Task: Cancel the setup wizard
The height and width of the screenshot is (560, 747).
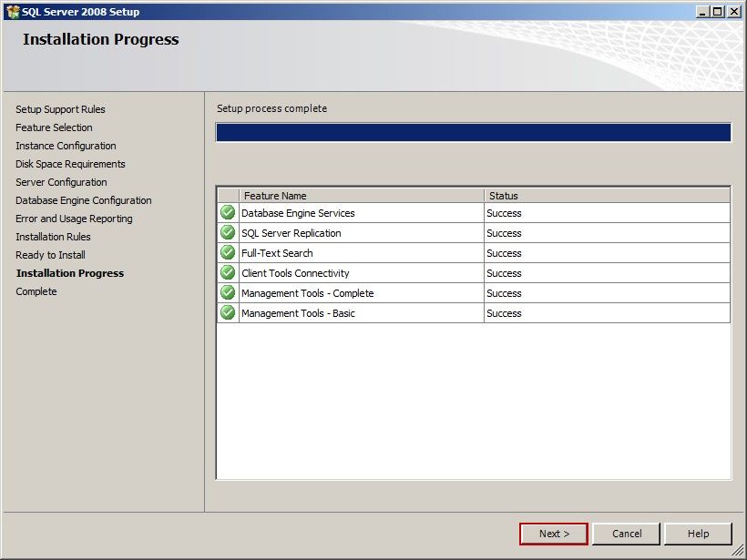Action: coord(627,534)
